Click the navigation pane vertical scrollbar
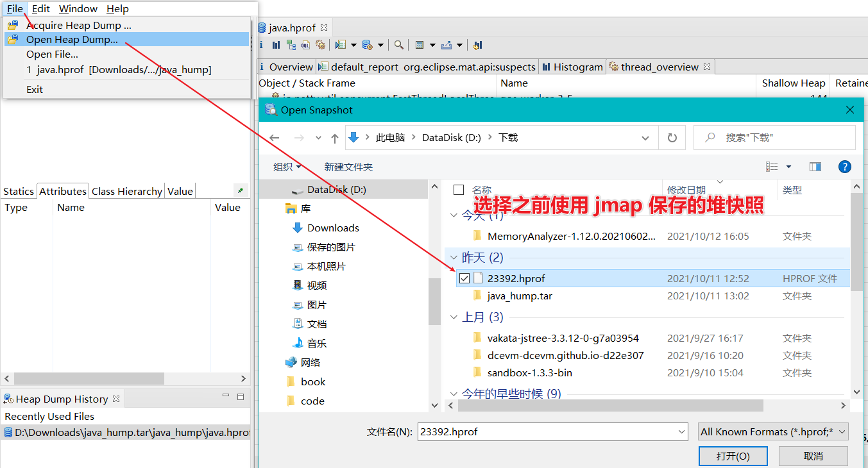The width and height of the screenshot is (868, 468). [x=434, y=301]
